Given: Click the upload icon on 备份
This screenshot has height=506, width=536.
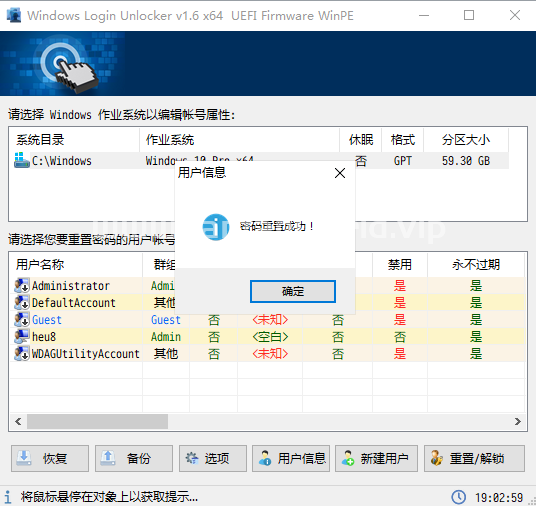Looking at the screenshot, I should pyautogui.click(x=108, y=458).
